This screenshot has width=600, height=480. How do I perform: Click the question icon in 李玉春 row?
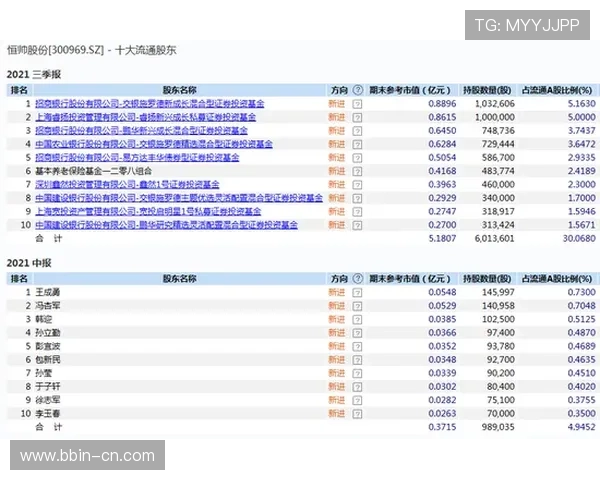(357, 414)
